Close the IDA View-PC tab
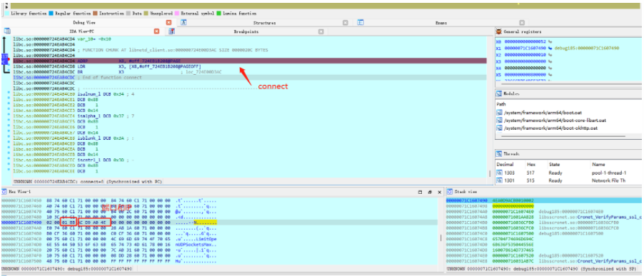The height and width of the screenshot is (276, 644). tap(156, 31)
